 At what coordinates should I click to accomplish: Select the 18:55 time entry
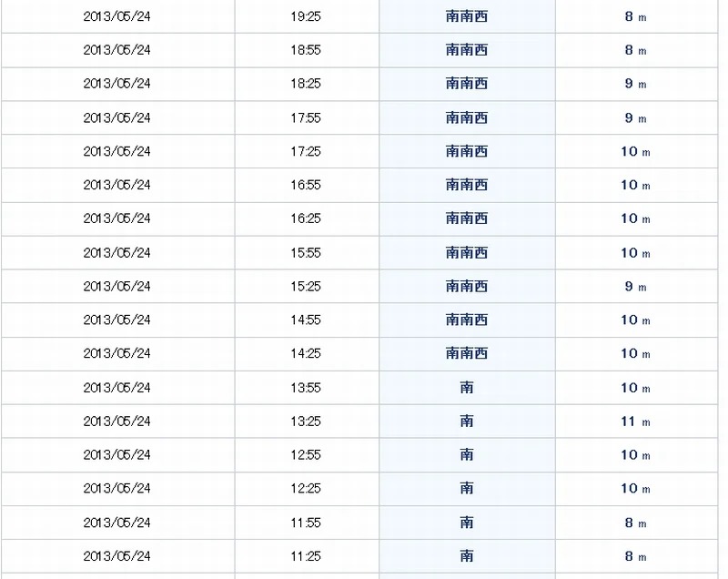point(306,50)
